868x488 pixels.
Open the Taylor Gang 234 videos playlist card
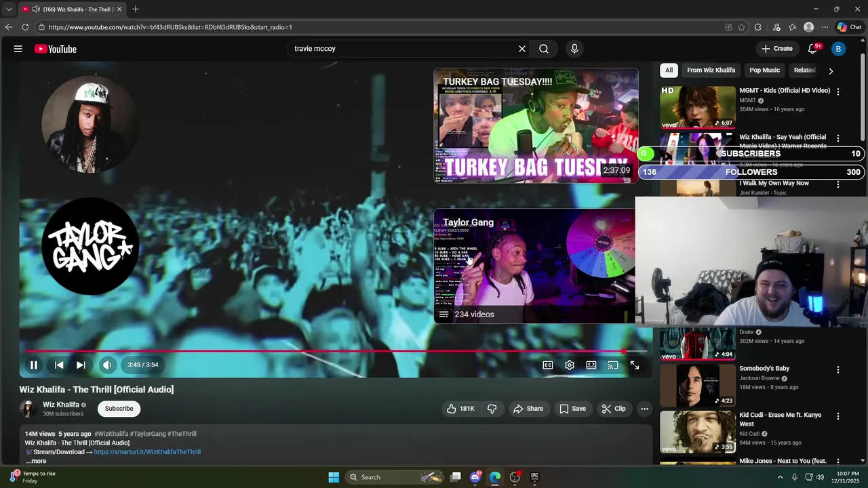click(x=534, y=266)
